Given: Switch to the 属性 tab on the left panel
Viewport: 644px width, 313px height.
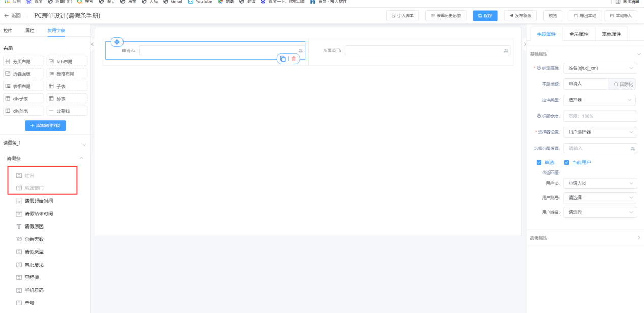Looking at the screenshot, I should click(x=30, y=31).
